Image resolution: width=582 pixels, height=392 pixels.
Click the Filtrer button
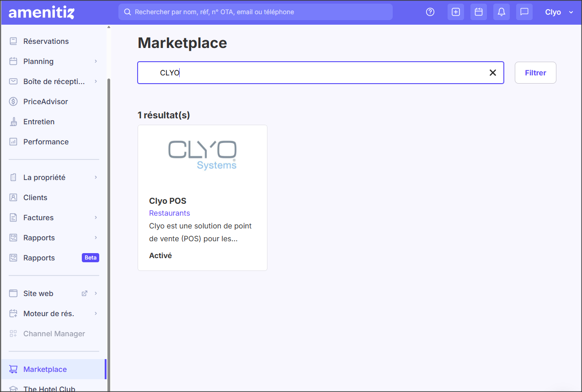(535, 73)
